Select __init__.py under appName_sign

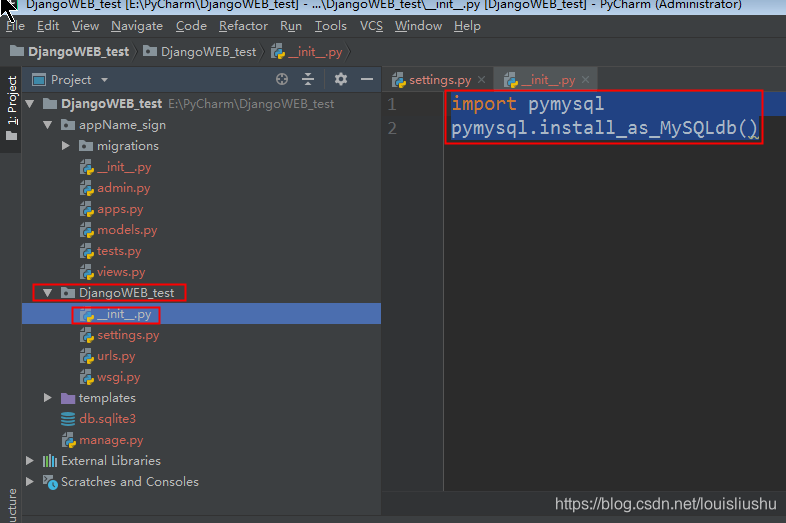[115, 167]
